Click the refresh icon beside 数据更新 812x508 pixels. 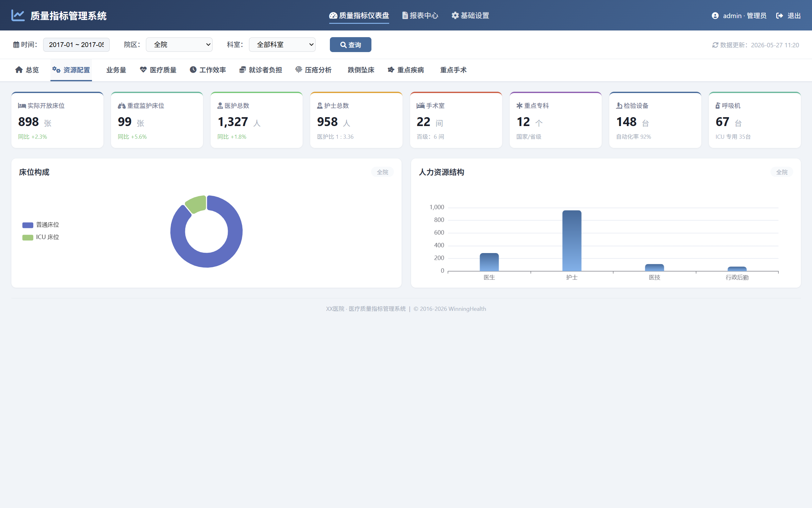[x=715, y=45]
